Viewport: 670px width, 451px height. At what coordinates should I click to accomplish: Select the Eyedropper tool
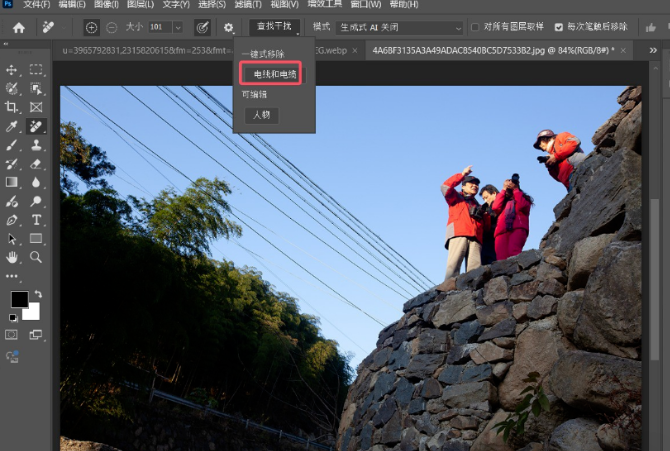coord(12,127)
